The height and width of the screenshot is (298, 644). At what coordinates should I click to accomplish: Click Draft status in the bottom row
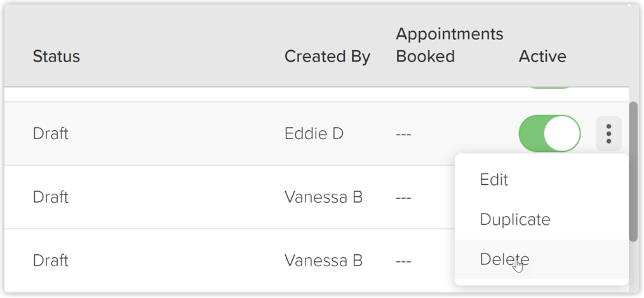click(x=51, y=260)
